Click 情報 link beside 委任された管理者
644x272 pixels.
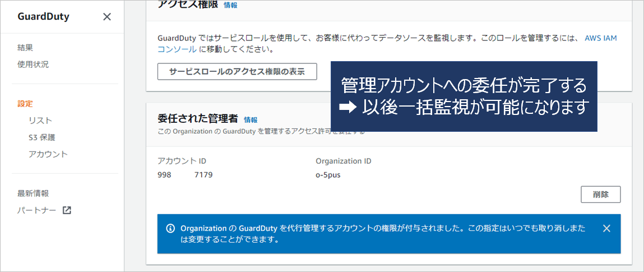(x=251, y=119)
